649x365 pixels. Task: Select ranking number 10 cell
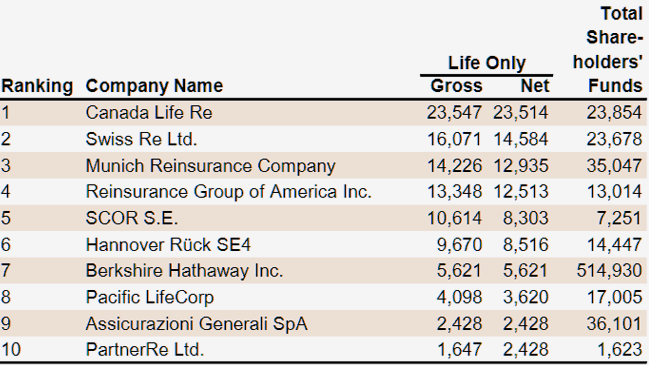pos(11,350)
